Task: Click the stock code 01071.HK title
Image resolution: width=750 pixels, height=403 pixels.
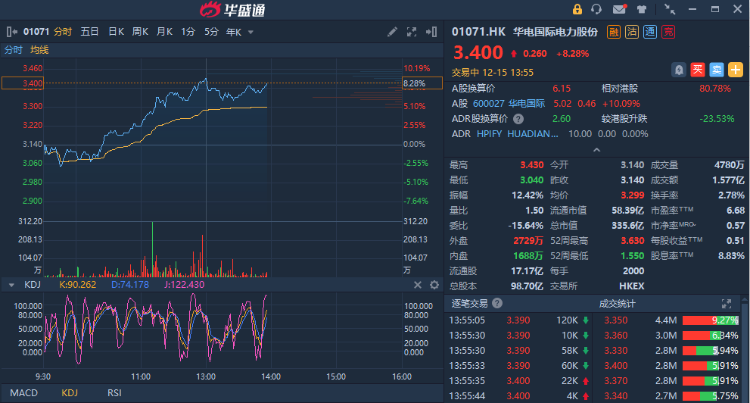Action: [x=478, y=32]
